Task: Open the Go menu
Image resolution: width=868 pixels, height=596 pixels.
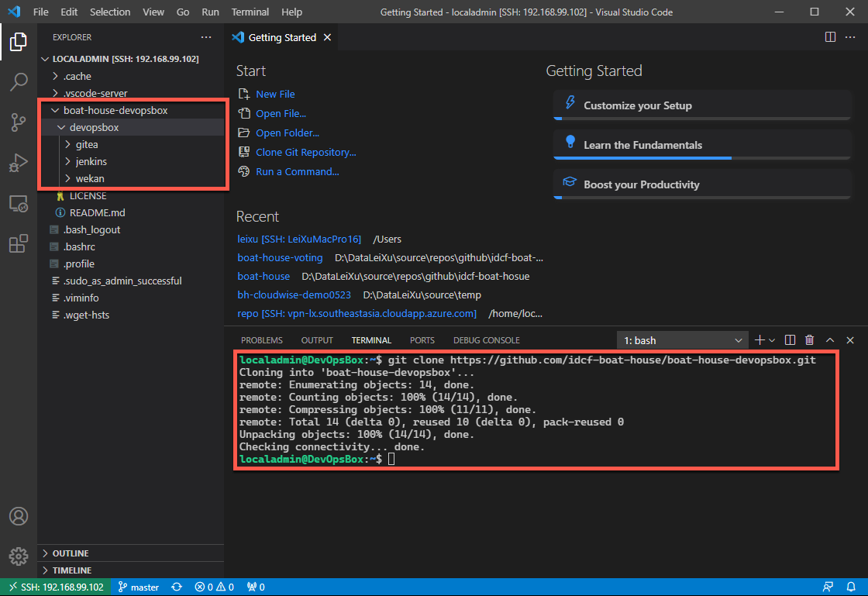Action: click(183, 12)
